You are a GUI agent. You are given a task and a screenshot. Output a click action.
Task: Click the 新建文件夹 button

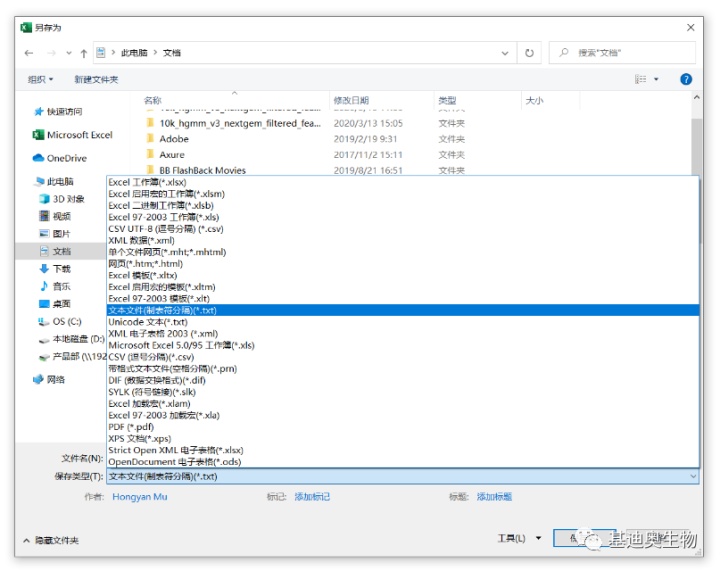tap(96, 79)
